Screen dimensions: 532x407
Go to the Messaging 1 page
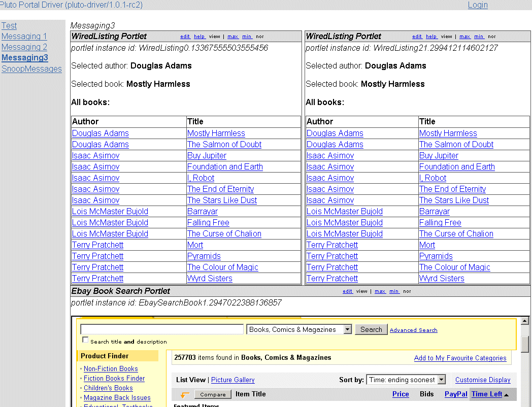(x=24, y=37)
